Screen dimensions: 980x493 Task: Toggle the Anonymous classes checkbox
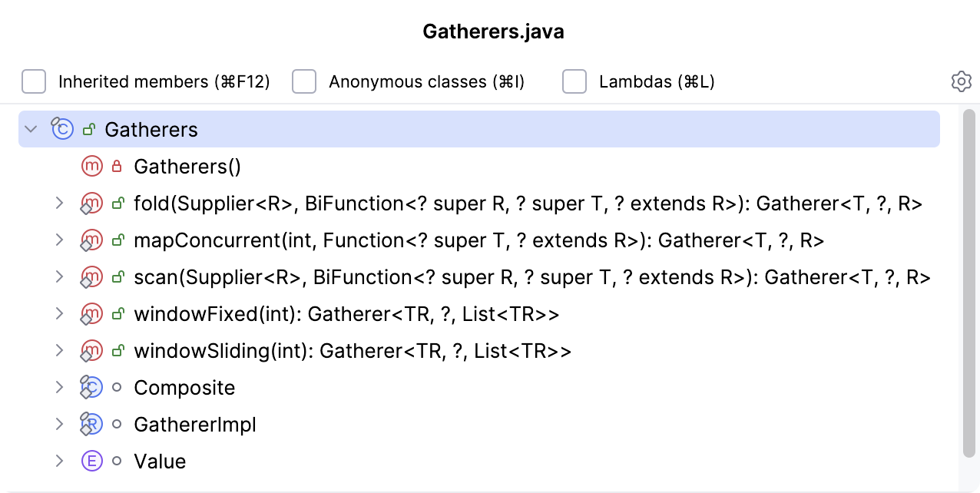[x=304, y=81]
